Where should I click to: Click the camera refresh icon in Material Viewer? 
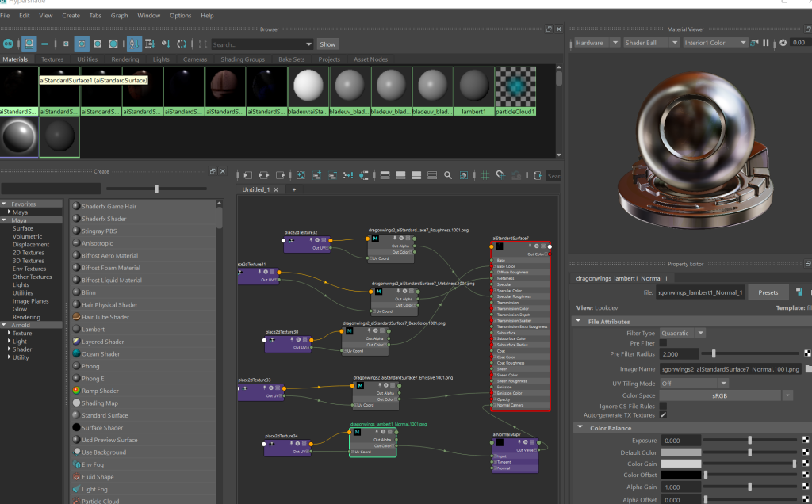[x=754, y=43]
